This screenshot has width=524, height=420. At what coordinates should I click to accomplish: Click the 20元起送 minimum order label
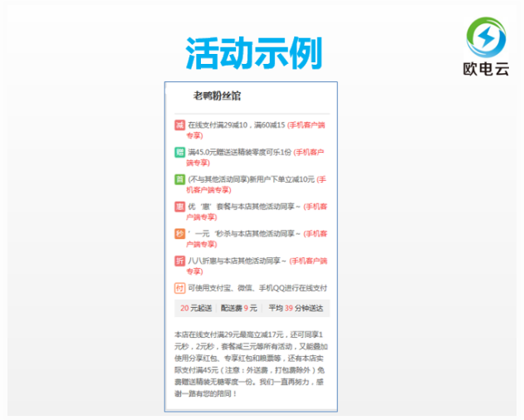[196, 309]
